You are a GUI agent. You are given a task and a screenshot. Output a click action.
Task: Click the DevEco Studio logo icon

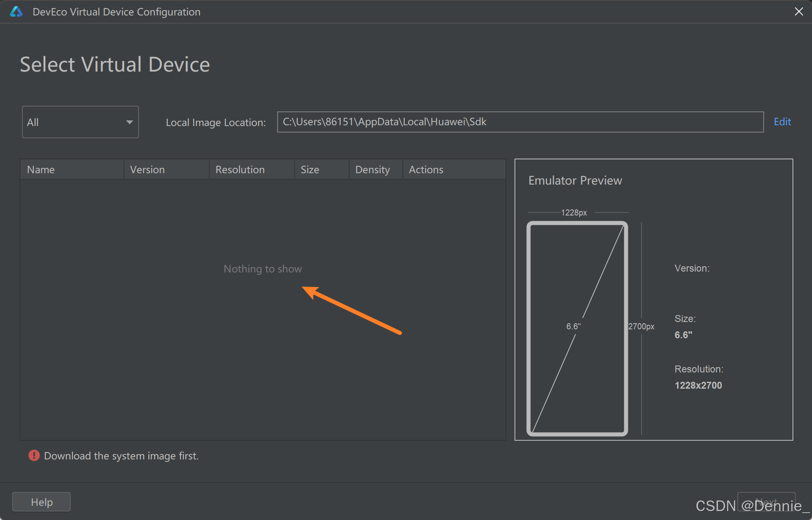[x=16, y=12]
